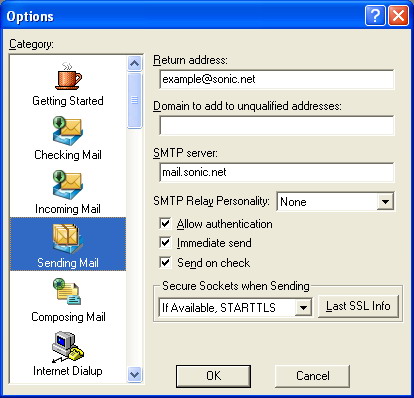
Task: Click the Internet Dialup label text
Action: [68, 371]
